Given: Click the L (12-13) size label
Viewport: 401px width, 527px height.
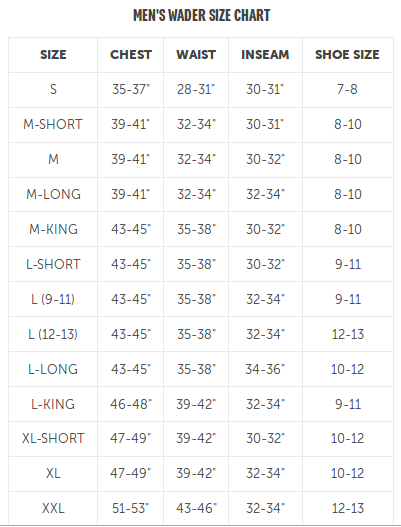Looking at the screenshot, I should [53, 334].
